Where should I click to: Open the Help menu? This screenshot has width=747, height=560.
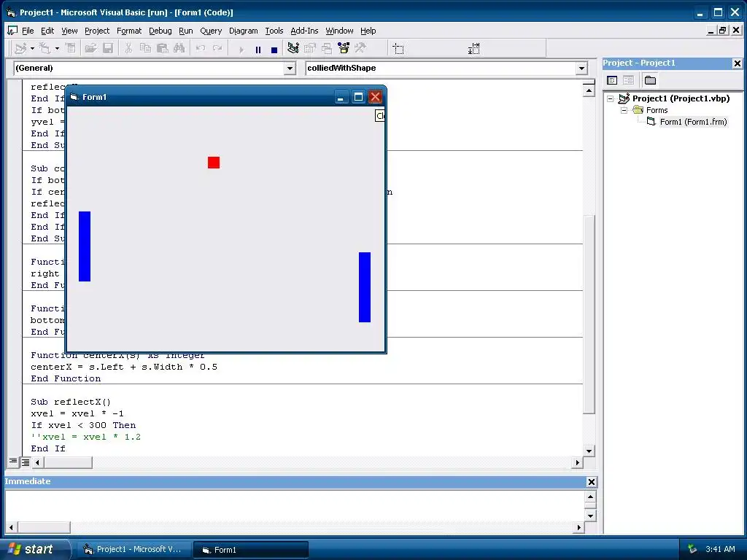[x=368, y=31]
